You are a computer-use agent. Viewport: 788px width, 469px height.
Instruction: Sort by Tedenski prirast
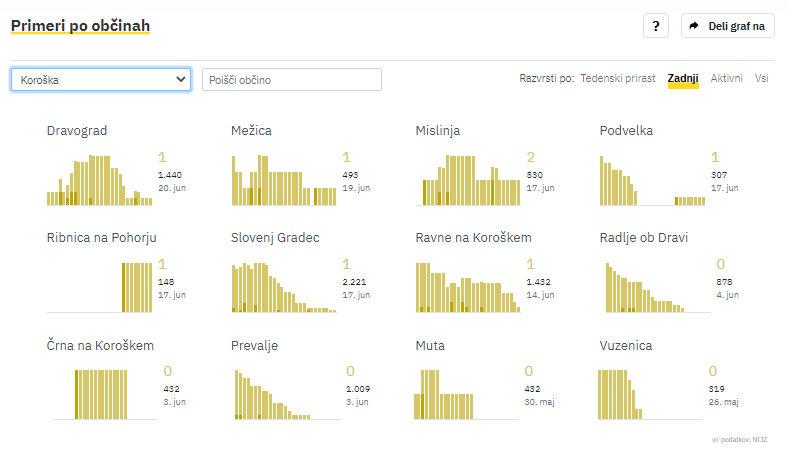[x=617, y=78]
